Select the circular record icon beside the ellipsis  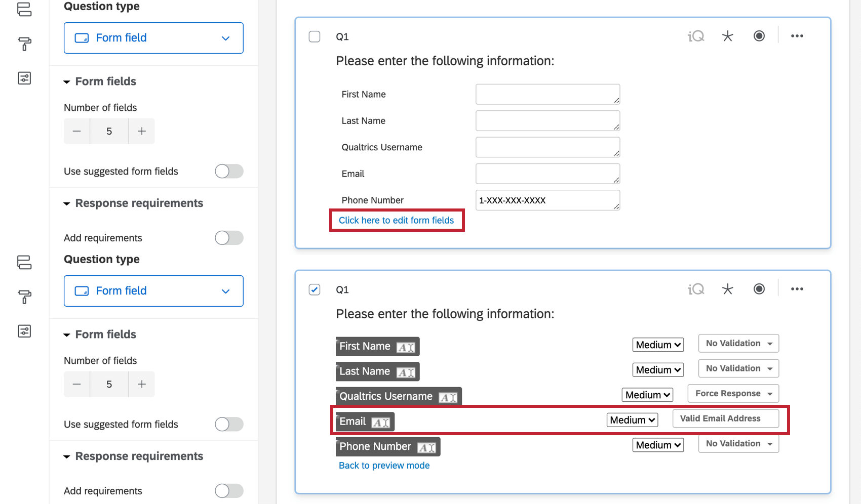[x=759, y=35]
